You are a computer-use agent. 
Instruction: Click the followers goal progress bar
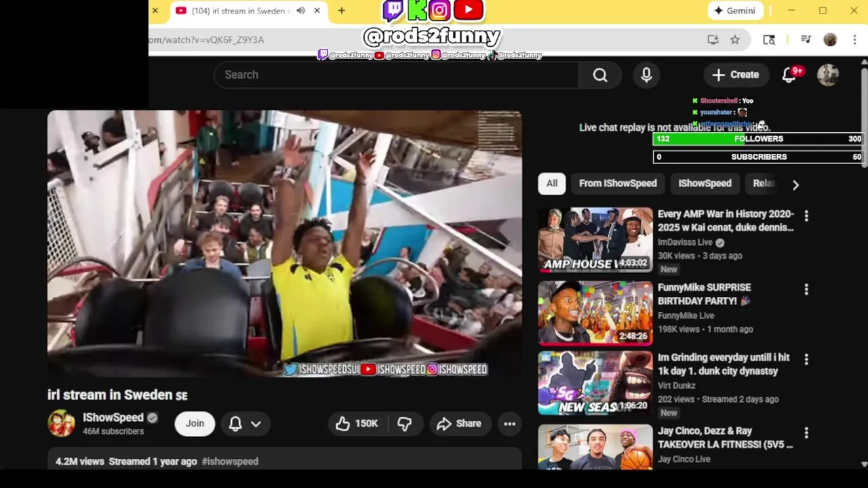(758, 139)
